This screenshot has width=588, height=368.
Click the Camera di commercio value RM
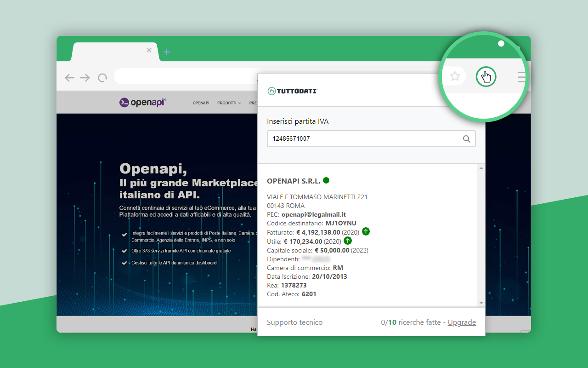click(338, 268)
